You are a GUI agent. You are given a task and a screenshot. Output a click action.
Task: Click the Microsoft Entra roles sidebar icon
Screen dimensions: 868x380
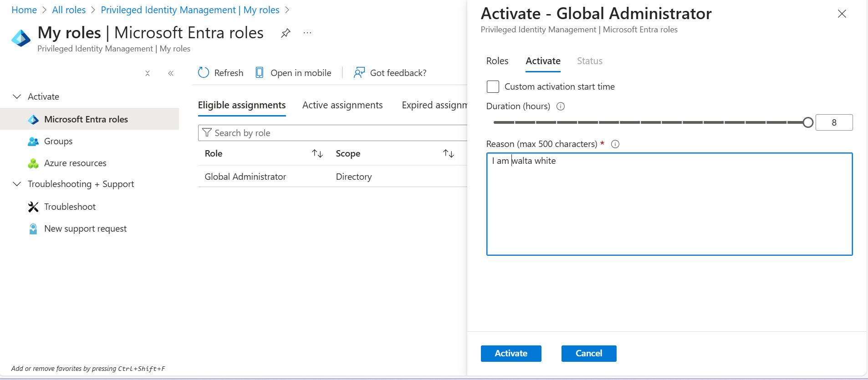[x=33, y=120]
